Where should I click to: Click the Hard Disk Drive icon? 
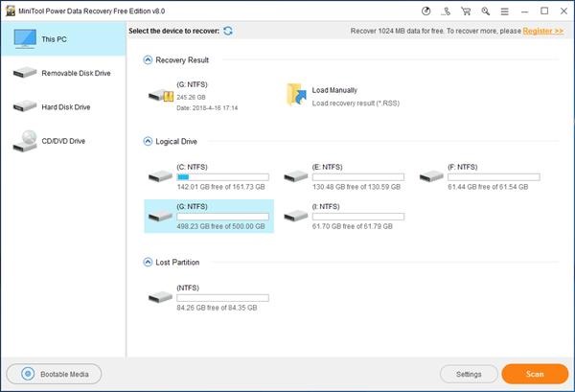25,106
